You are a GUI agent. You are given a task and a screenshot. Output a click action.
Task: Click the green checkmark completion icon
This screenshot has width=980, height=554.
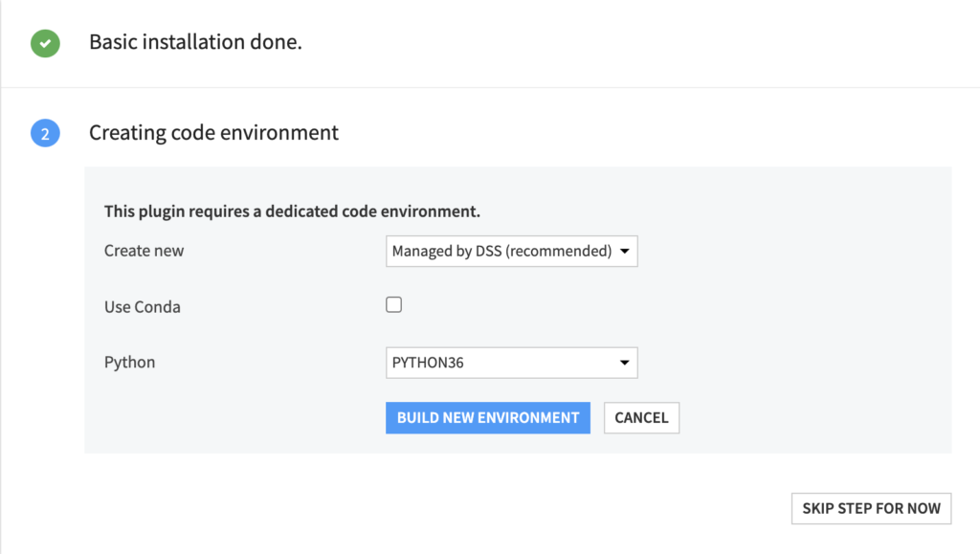tap(45, 43)
